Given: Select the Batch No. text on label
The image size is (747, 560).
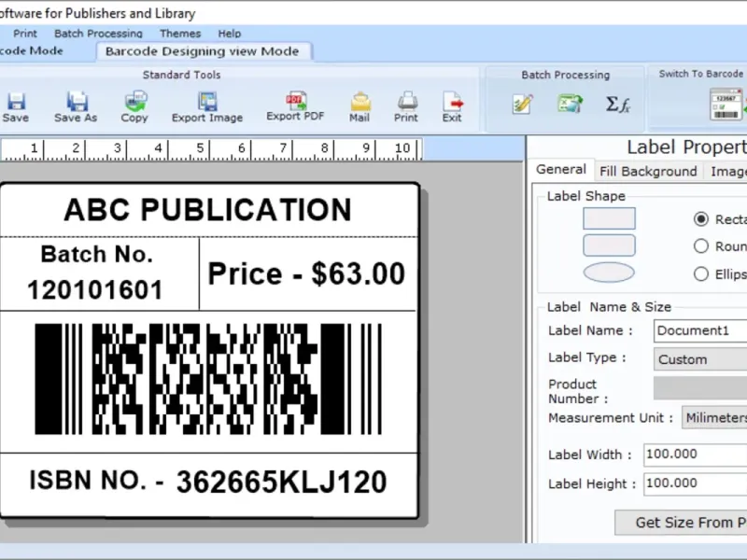Looking at the screenshot, I should point(97,254).
